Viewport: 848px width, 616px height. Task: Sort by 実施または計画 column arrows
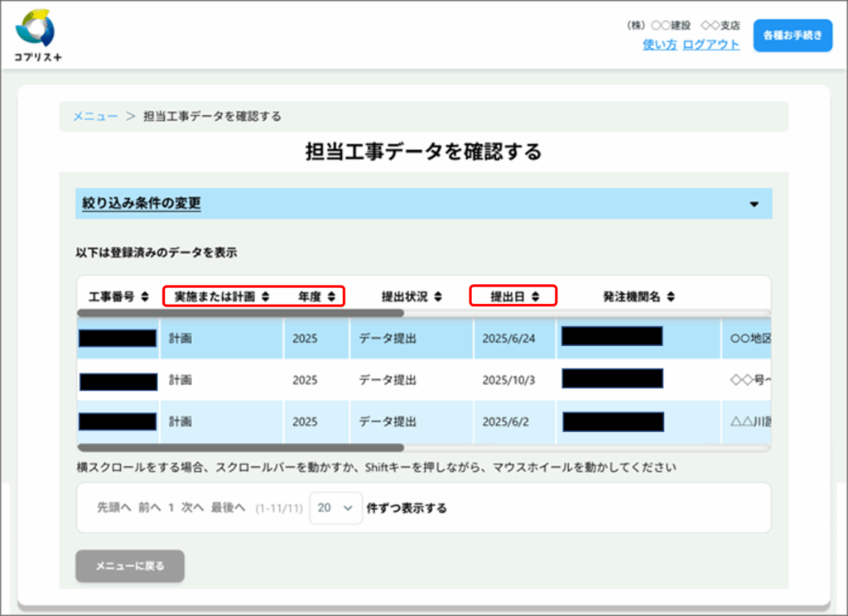click(x=265, y=296)
